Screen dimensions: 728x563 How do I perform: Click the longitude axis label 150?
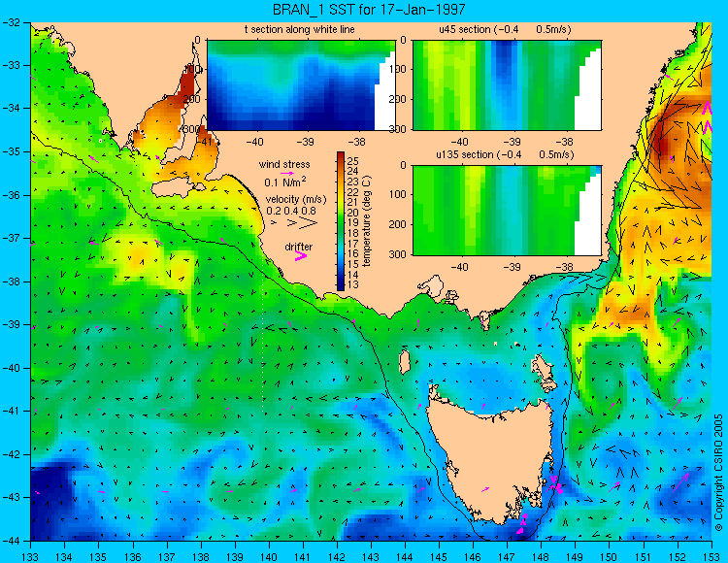click(x=609, y=557)
